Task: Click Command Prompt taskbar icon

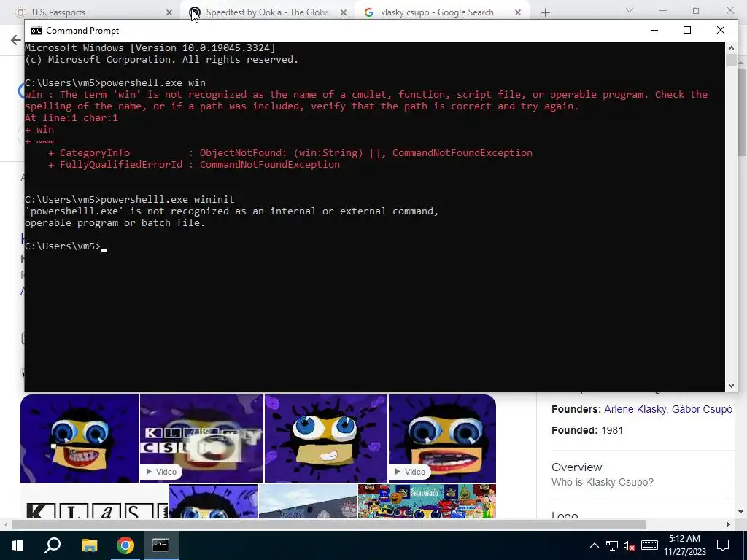Action: click(160, 545)
